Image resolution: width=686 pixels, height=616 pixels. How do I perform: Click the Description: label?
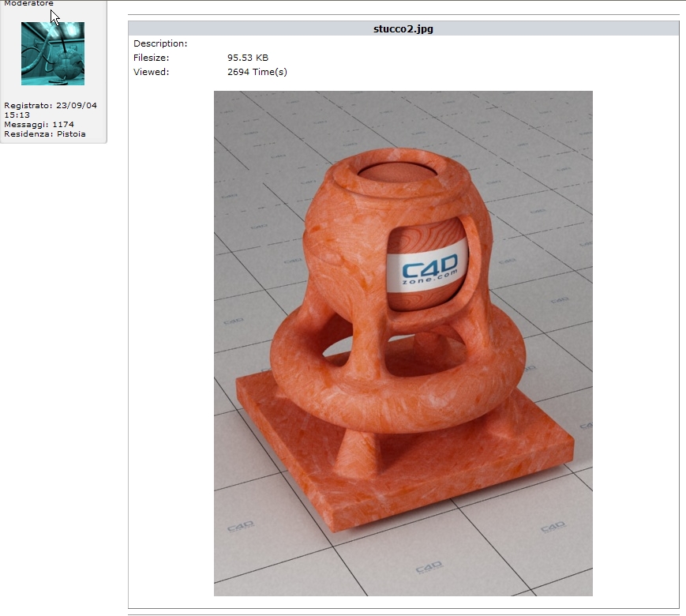tap(160, 43)
